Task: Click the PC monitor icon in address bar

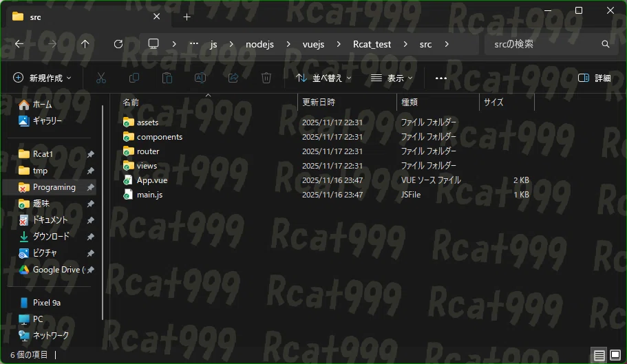Action: (x=153, y=43)
